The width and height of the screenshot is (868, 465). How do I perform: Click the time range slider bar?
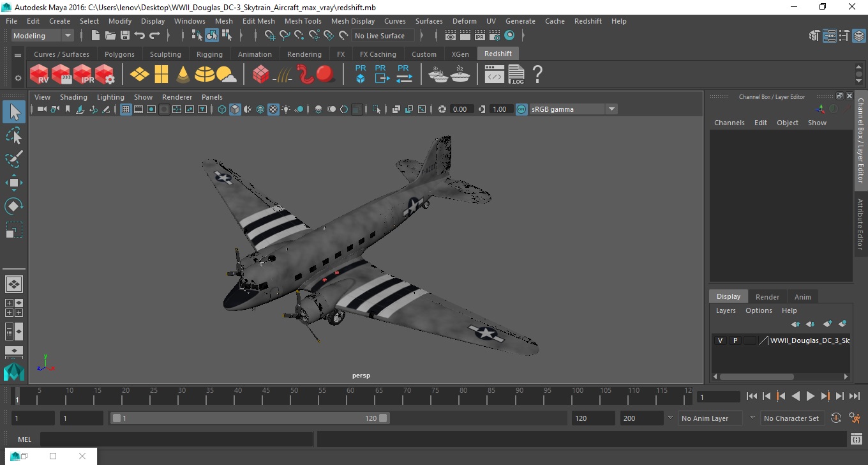pyautogui.click(x=249, y=418)
